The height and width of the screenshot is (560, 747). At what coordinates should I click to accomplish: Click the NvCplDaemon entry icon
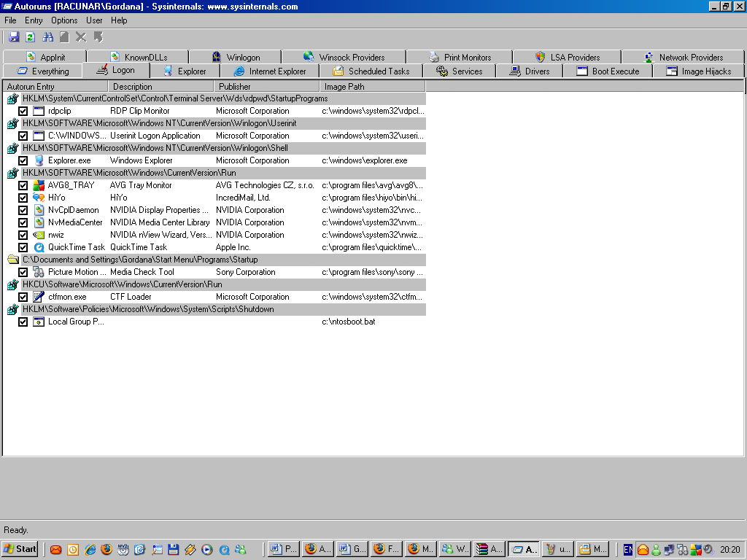tap(39, 210)
